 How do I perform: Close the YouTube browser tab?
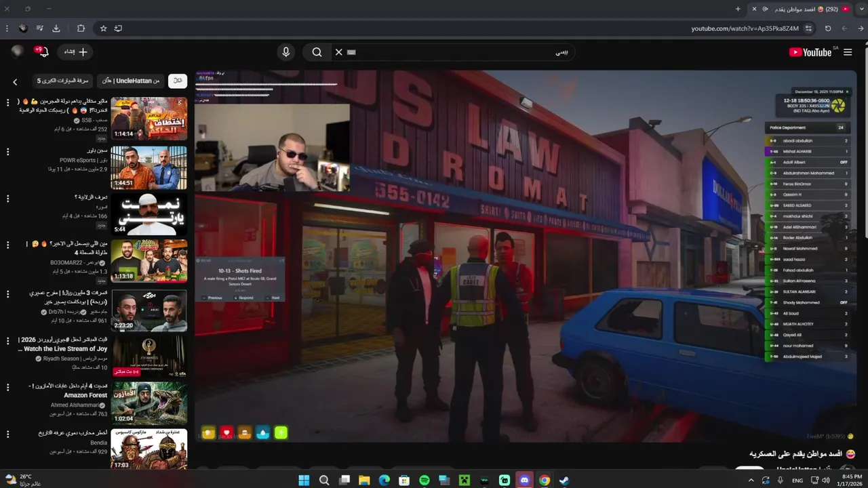[754, 9]
